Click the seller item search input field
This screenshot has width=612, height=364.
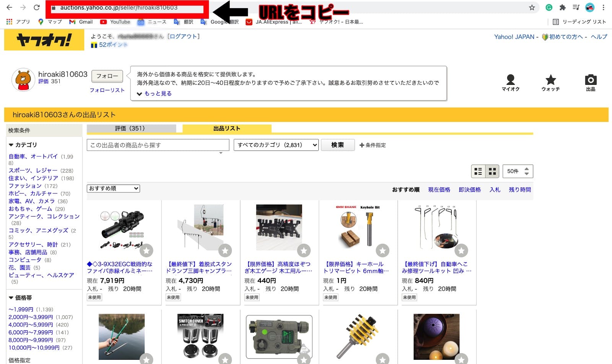(158, 145)
